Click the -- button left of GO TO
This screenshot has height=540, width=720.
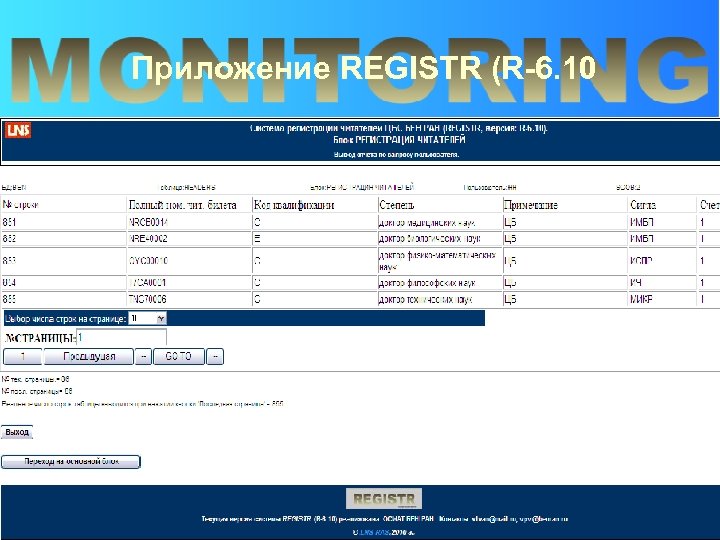point(144,356)
